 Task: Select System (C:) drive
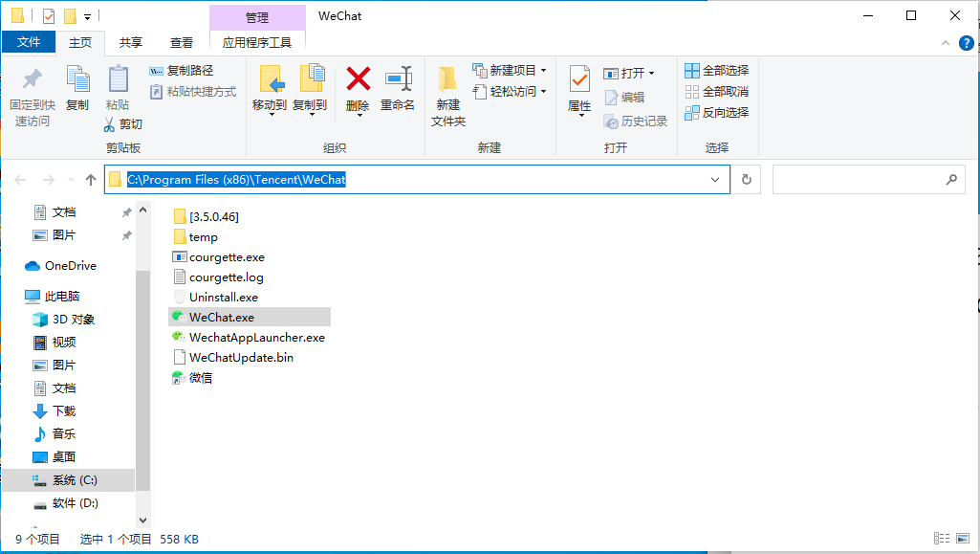(x=69, y=480)
